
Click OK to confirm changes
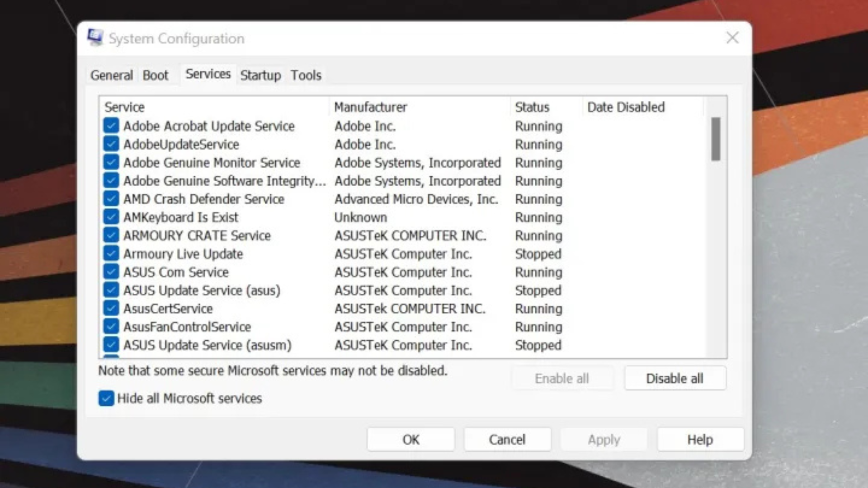click(410, 439)
